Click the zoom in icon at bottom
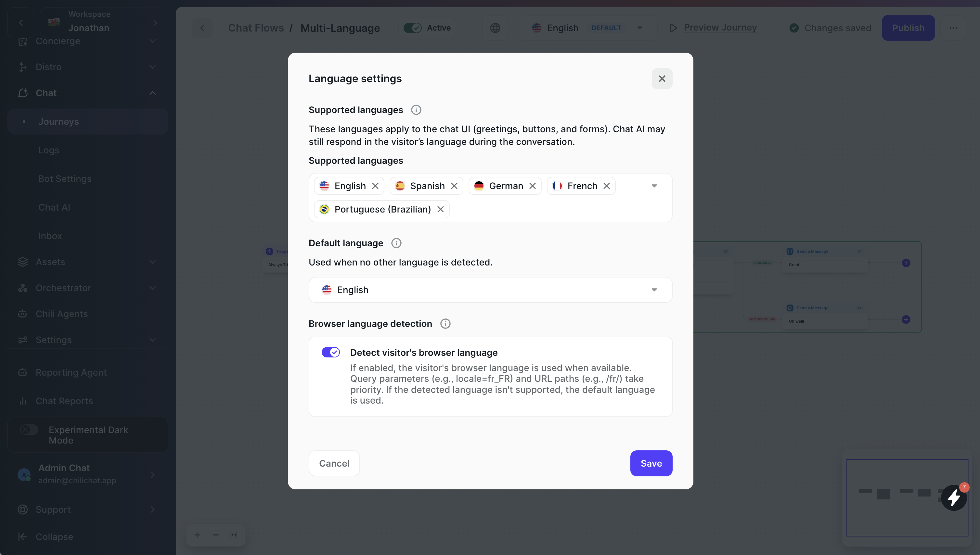 click(x=198, y=535)
